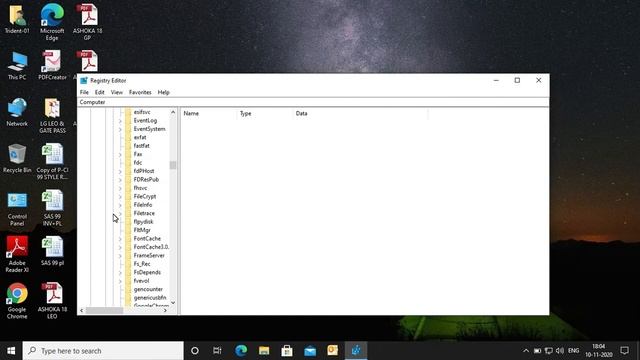Open the Edit menu
The image size is (640, 360).
[x=100, y=92]
